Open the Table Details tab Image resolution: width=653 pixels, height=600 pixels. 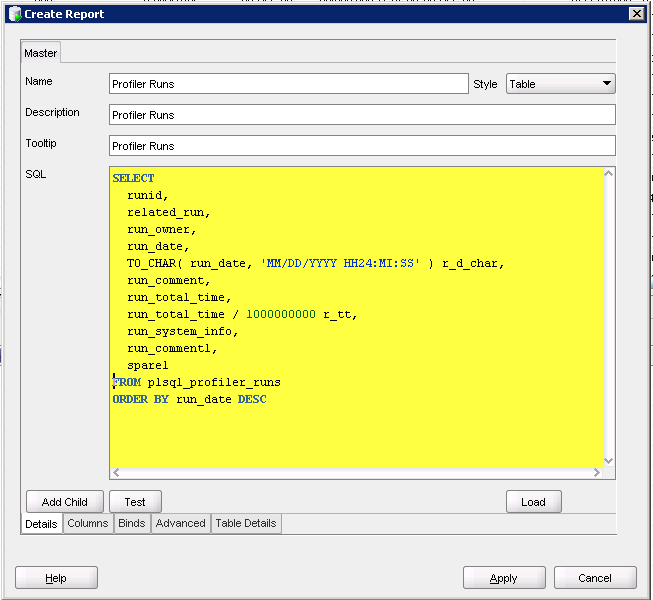coord(246,523)
